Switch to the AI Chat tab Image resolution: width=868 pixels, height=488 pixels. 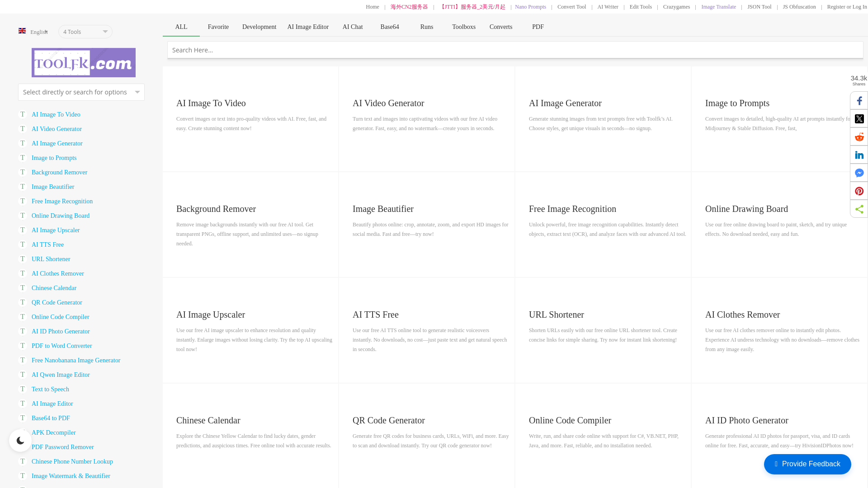[x=353, y=27]
